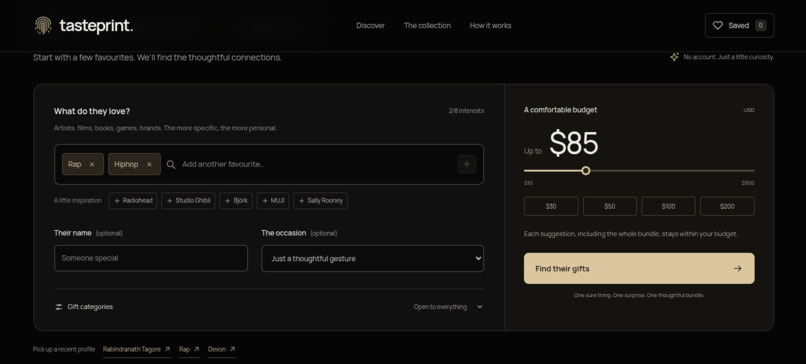Click the Find their gifts button
This screenshot has height=364, width=806.
(x=639, y=268)
